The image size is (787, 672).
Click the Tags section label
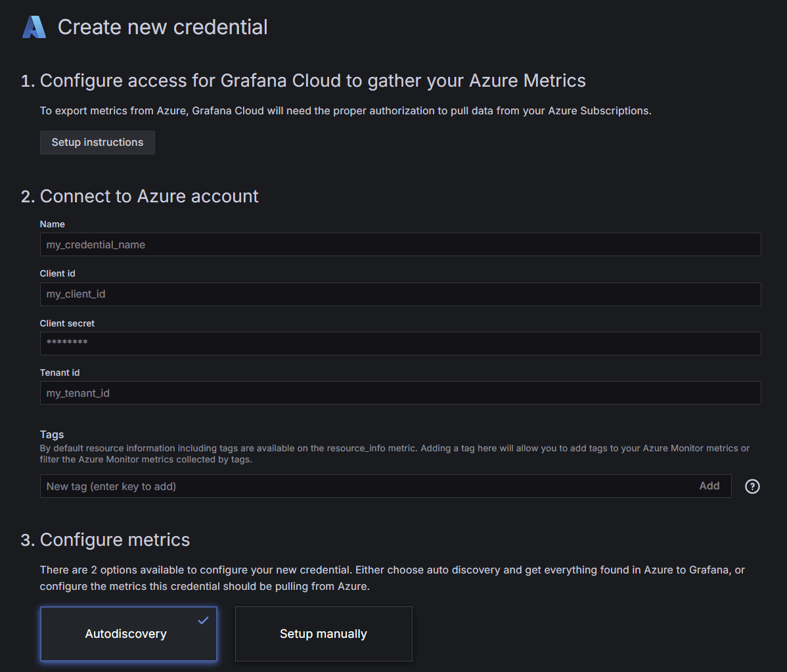click(x=52, y=434)
